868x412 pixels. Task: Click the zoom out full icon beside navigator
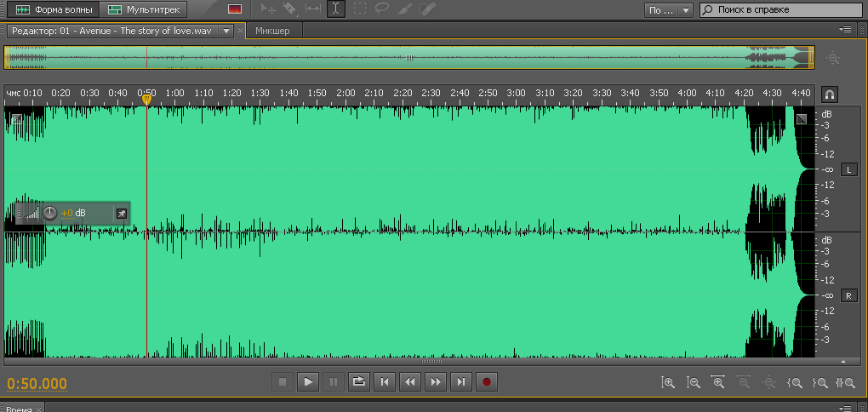point(833,58)
